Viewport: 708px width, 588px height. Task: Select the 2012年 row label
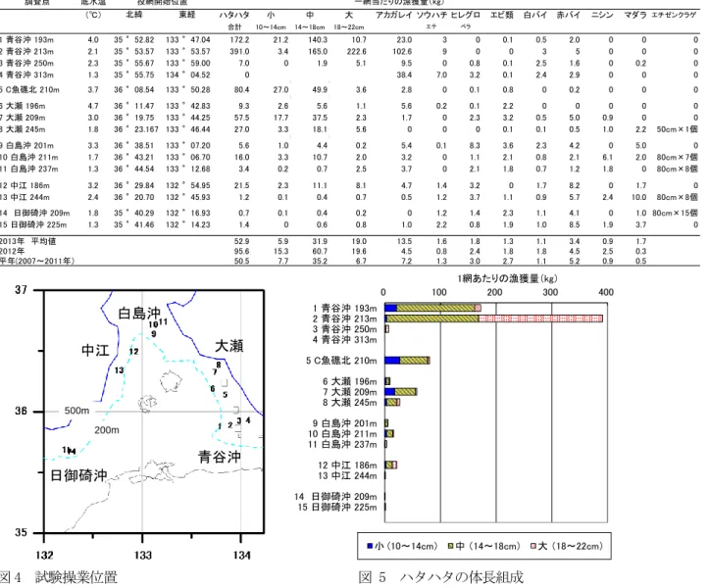click(x=12, y=251)
